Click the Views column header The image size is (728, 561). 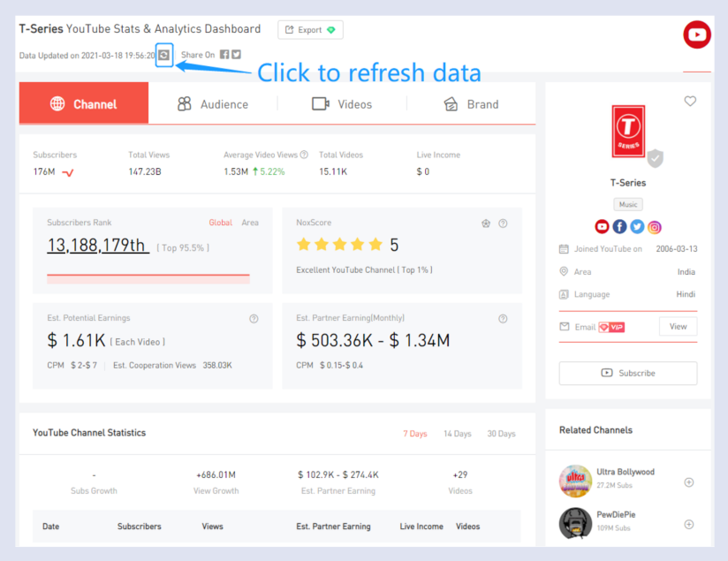[x=212, y=527]
